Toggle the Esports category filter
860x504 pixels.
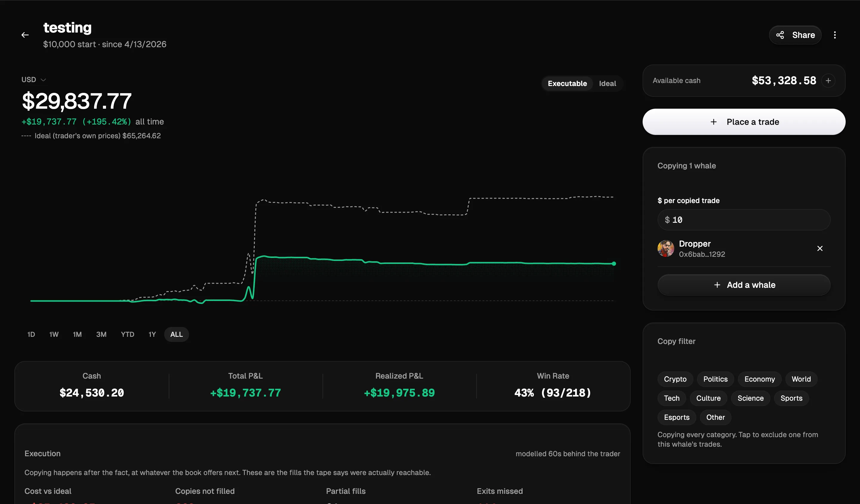[x=677, y=417]
